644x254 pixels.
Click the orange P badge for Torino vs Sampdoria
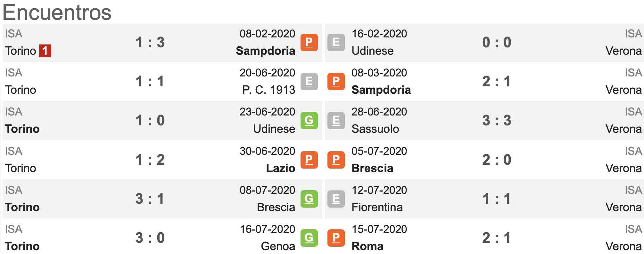[309, 43]
